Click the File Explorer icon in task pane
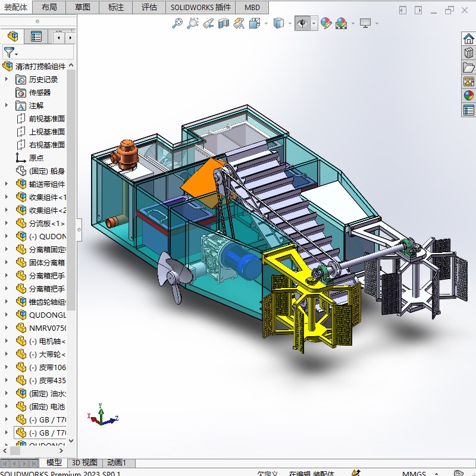This screenshot has height=476, width=476. [x=468, y=66]
